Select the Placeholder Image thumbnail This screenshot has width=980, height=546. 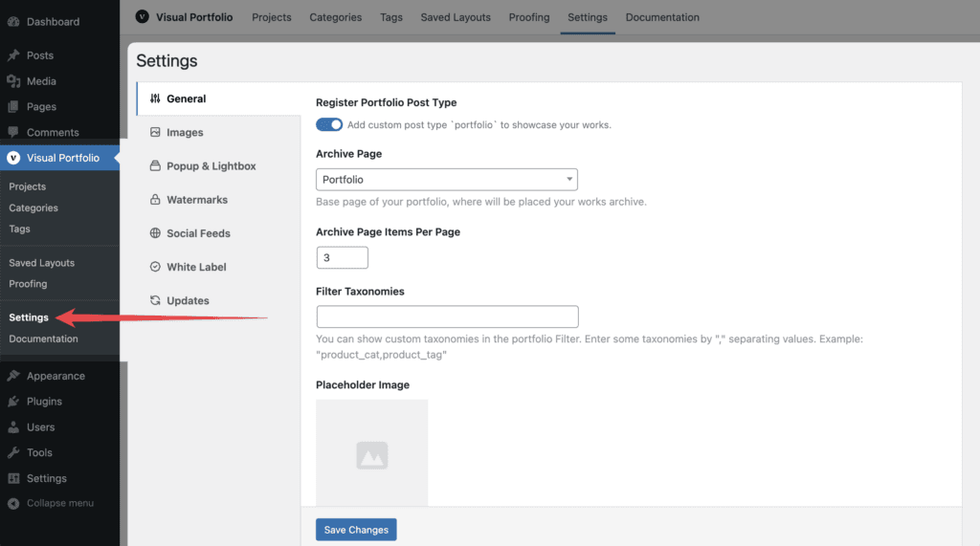(x=372, y=453)
